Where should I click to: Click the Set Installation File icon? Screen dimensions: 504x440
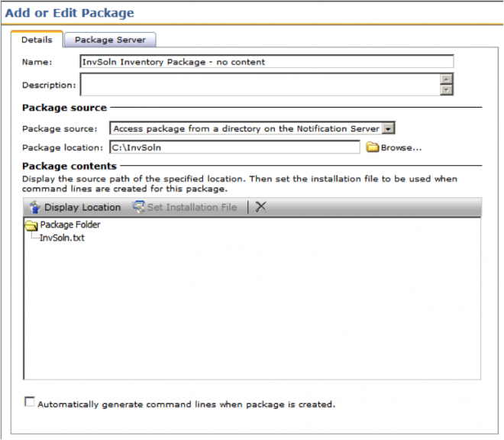(x=138, y=207)
